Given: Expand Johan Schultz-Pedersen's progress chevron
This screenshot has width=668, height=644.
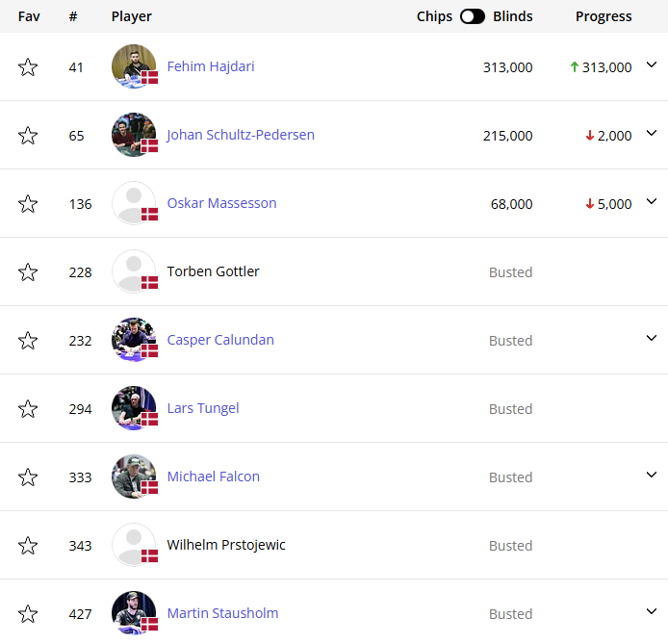Looking at the screenshot, I should (652, 134).
